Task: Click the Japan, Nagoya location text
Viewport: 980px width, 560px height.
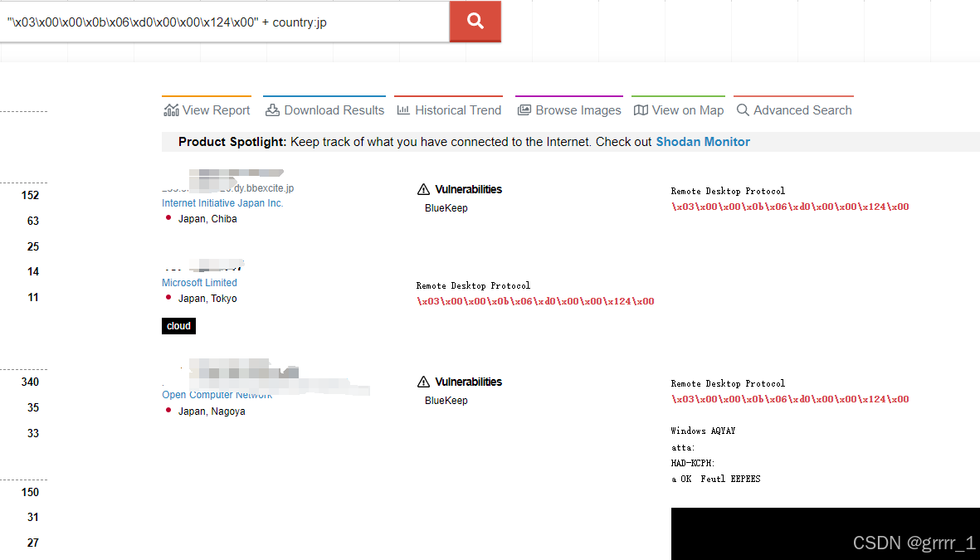Action: pos(212,411)
